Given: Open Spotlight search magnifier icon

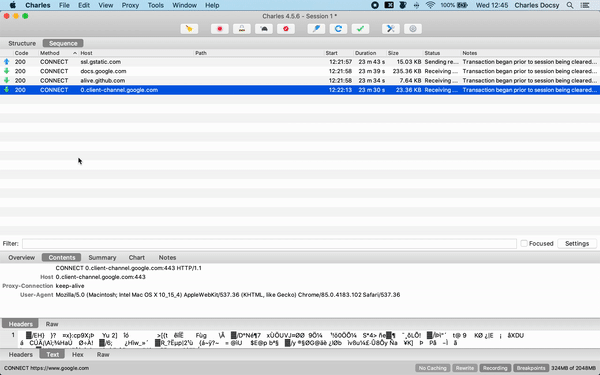Looking at the screenshot, I should 570,5.
